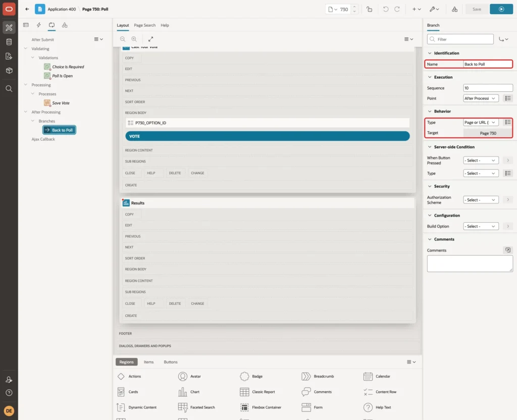Open the DE user avatar menu
Viewport: 517px width, 420px height.
click(9, 411)
